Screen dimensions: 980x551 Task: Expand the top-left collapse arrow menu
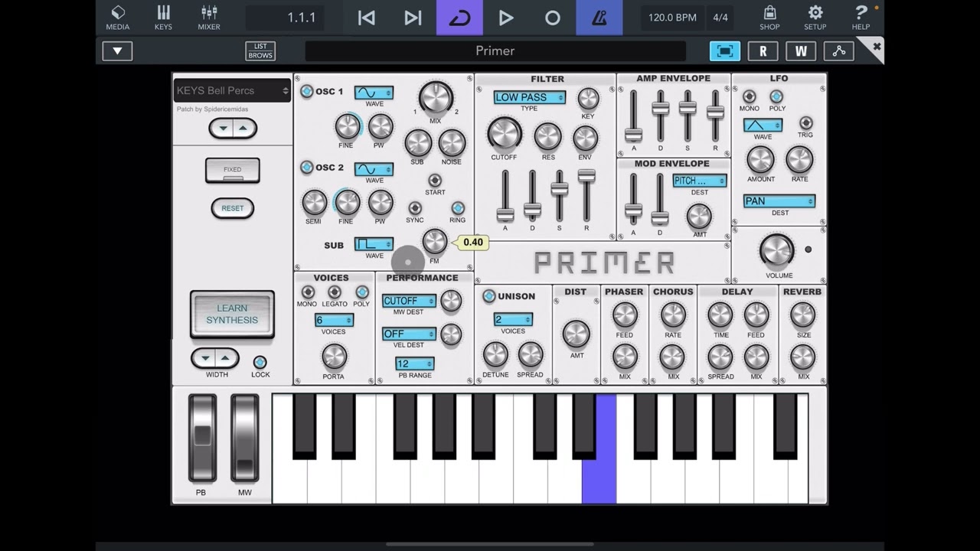pos(117,51)
